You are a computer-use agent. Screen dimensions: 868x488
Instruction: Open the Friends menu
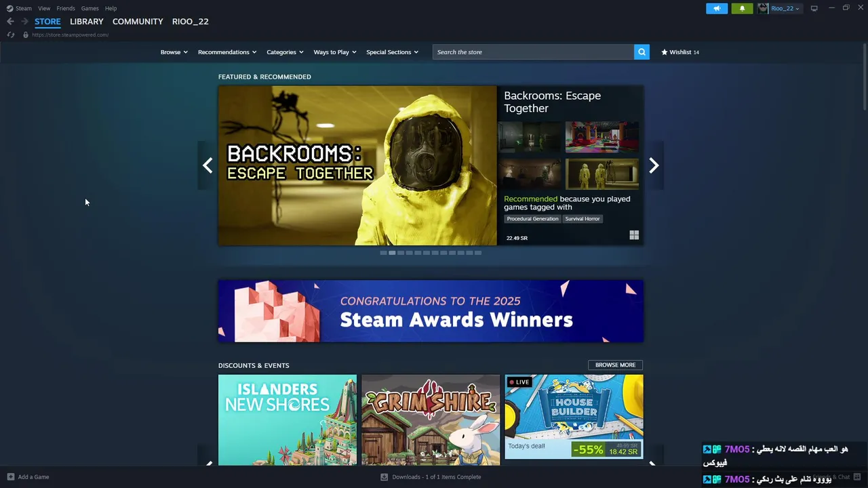point(66,8)
